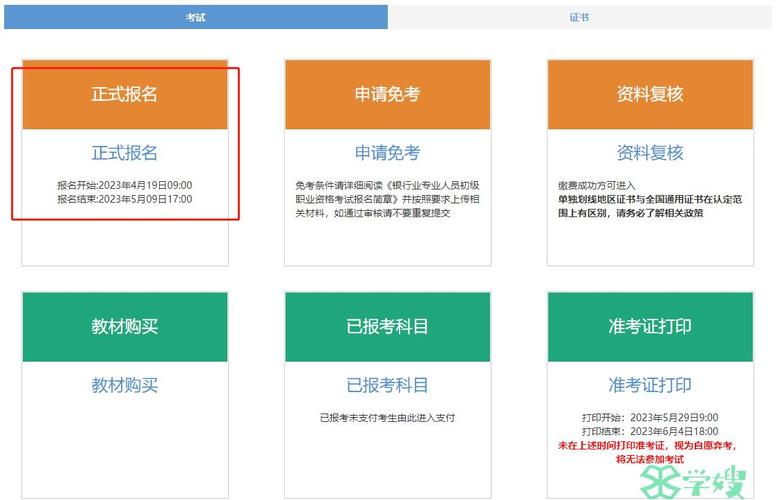Click the red 未在上述时间打印准考证 warning
The width and height of the screenshot is (777, 500).
649,452
